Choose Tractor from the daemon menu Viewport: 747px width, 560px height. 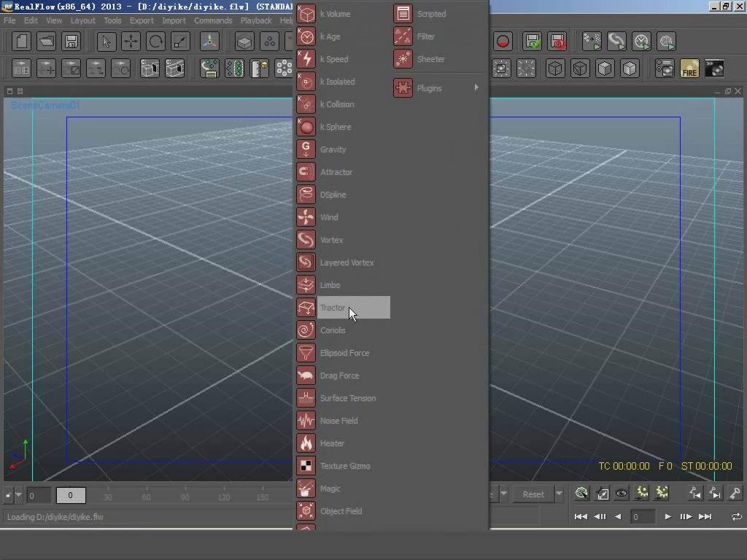click(343, 308)
